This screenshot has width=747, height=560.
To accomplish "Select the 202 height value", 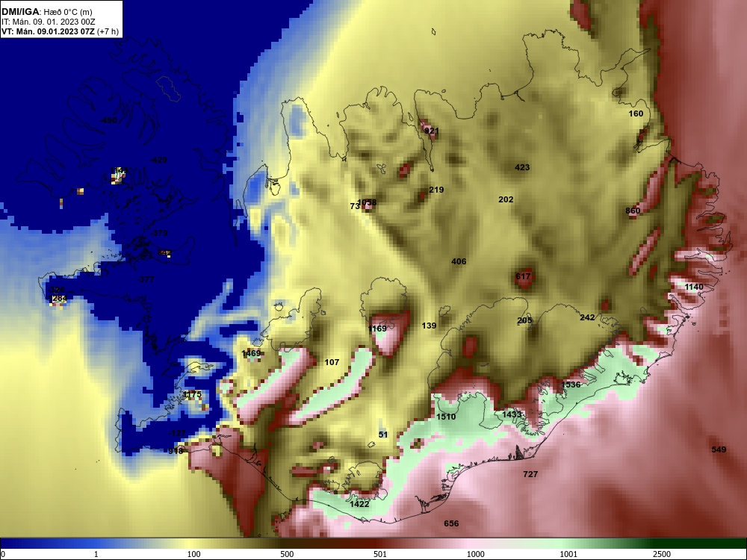I will pos(506,199).
